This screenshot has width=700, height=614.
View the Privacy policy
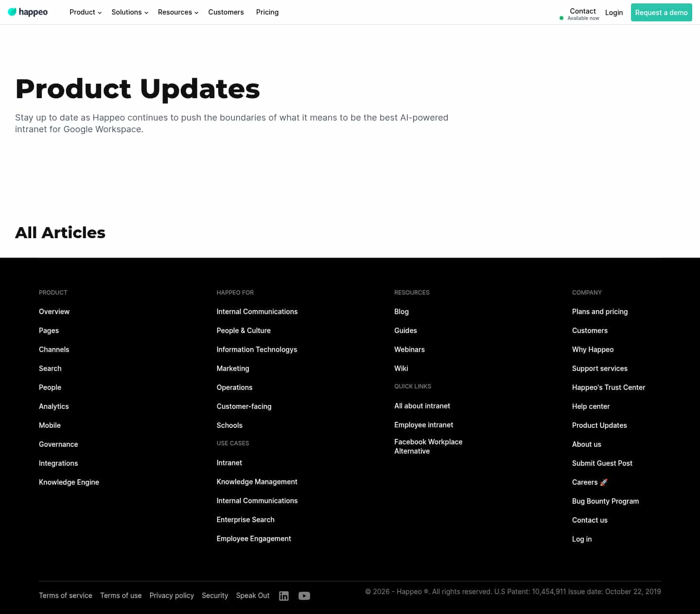[x=172, y=595]
